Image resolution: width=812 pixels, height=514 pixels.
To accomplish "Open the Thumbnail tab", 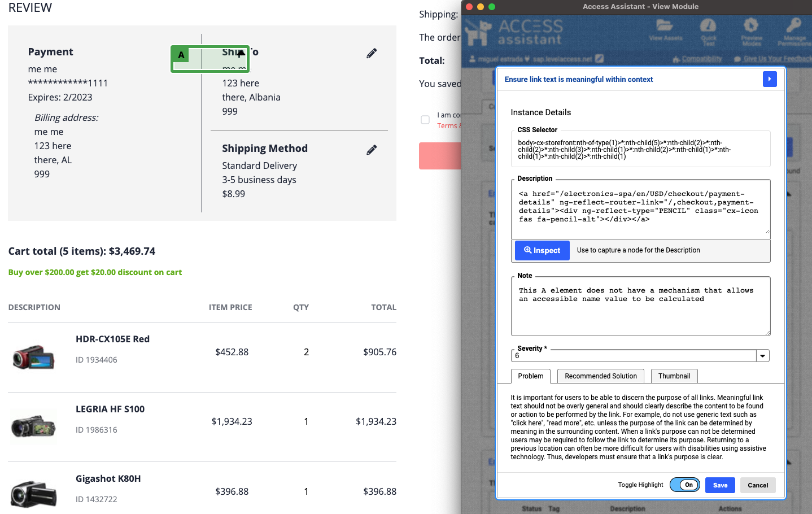I will coord(674,376).
